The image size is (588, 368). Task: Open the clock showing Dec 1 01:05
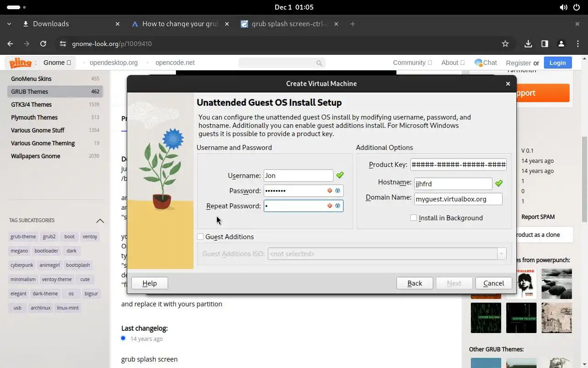pos(294,7)
